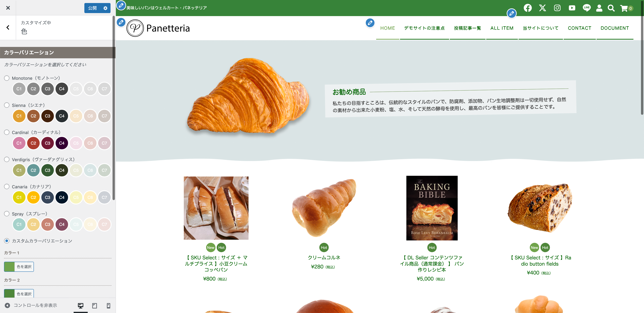Open the Facebook icon in header
Viewport: 644px width, 313px height.
tap(528, 8)
